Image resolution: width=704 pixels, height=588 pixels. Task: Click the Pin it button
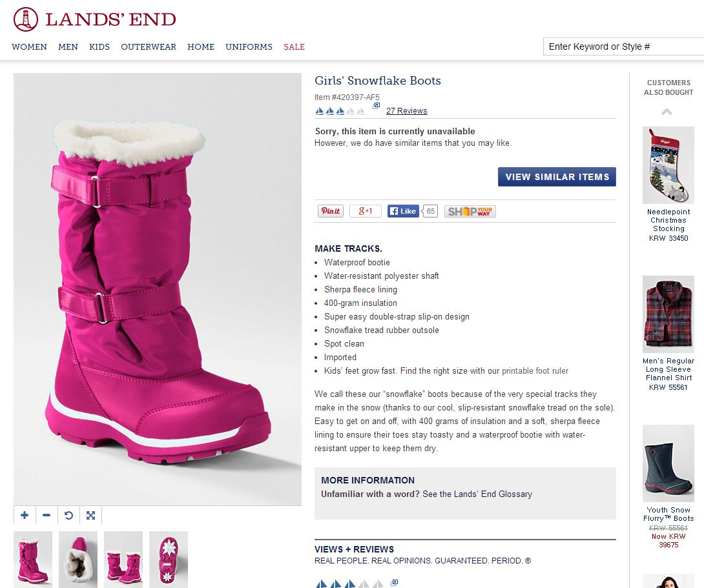(331, 211)
